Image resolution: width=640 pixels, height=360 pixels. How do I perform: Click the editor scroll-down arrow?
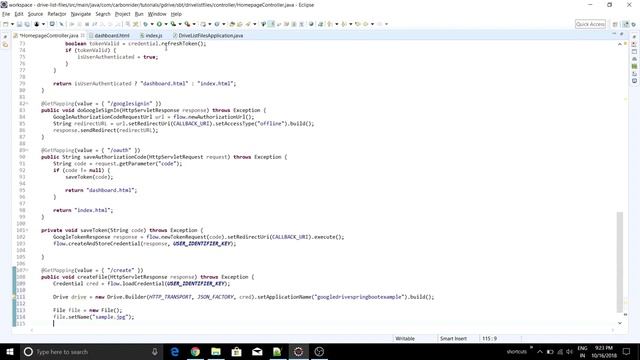(620, 323)
